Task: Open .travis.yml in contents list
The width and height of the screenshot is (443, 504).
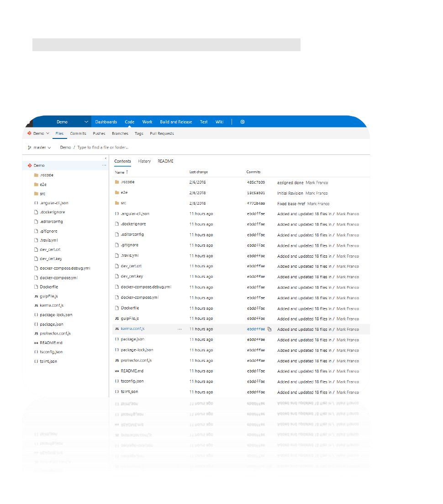Action: [130, 255]
